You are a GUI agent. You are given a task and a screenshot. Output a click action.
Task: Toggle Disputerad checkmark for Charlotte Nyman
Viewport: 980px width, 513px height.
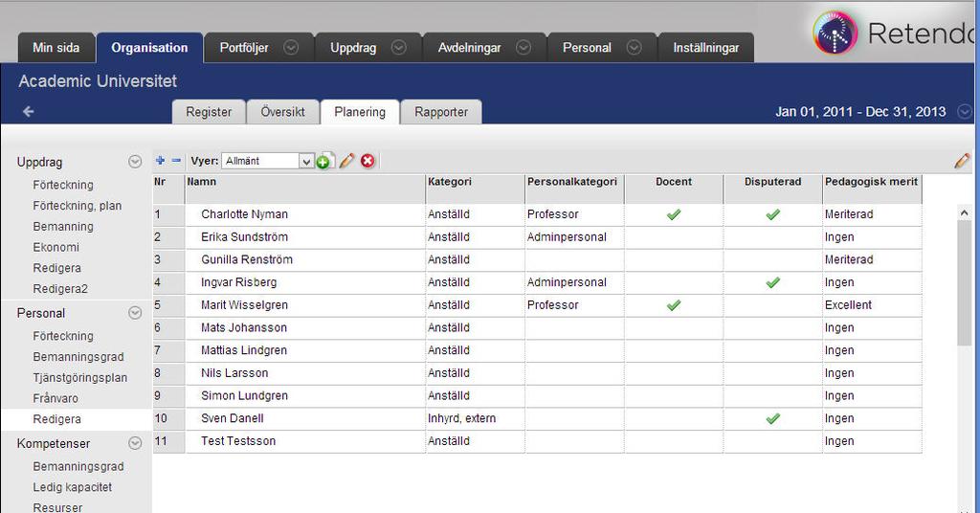tap(772, 214)
